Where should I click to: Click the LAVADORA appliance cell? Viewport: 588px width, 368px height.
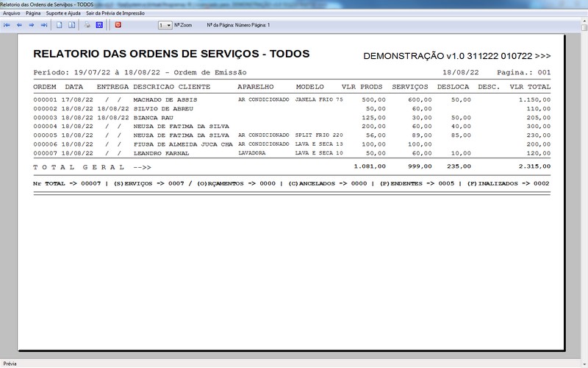(251, 153)
